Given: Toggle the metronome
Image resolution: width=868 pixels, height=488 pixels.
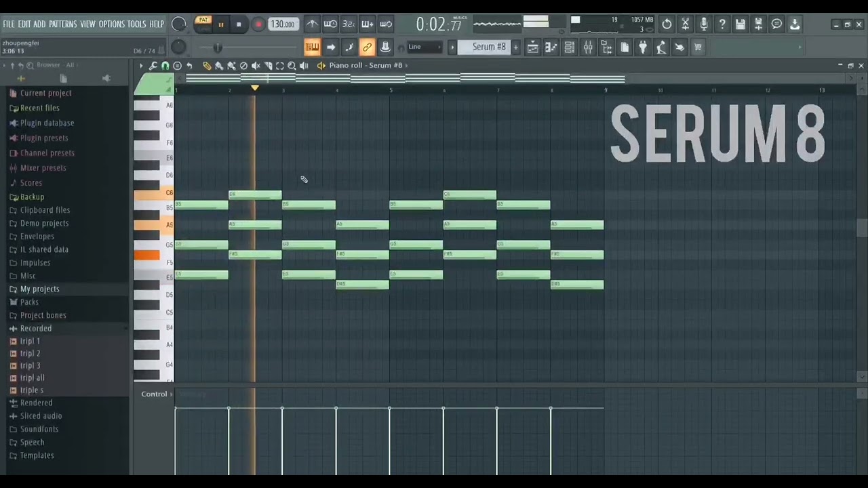Looking at the screenshot, I should [312, 24].
